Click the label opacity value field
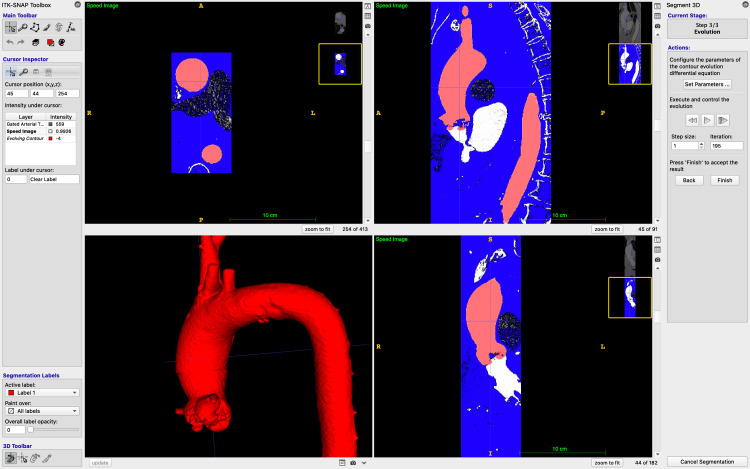The width and height of the screenshot is (750, 469). pos(15,430)
